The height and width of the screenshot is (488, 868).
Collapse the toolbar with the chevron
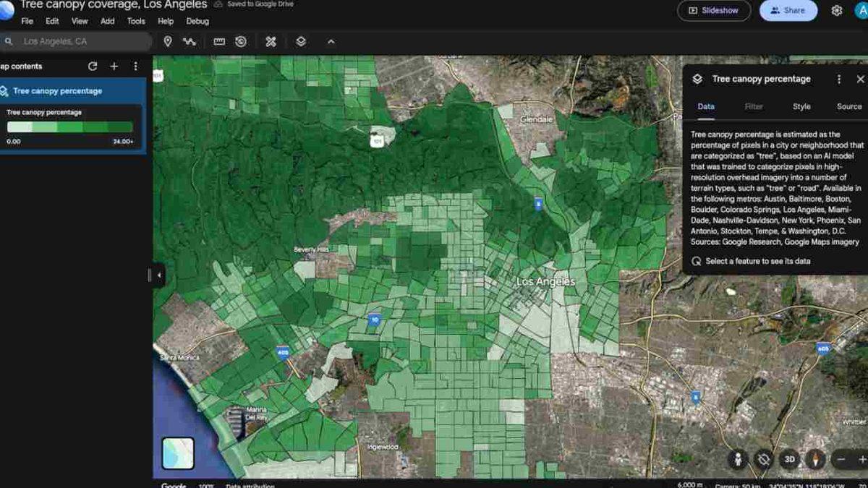[331, 42]
